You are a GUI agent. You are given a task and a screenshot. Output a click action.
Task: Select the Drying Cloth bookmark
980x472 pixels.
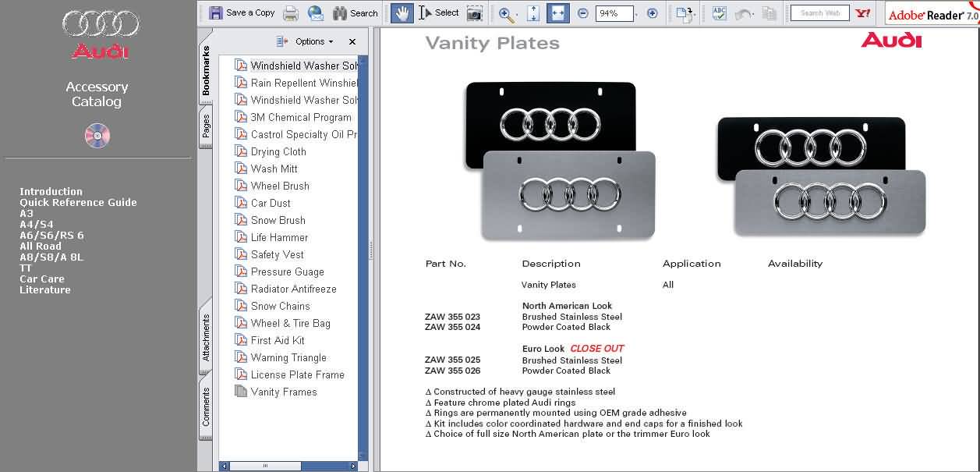278,151
